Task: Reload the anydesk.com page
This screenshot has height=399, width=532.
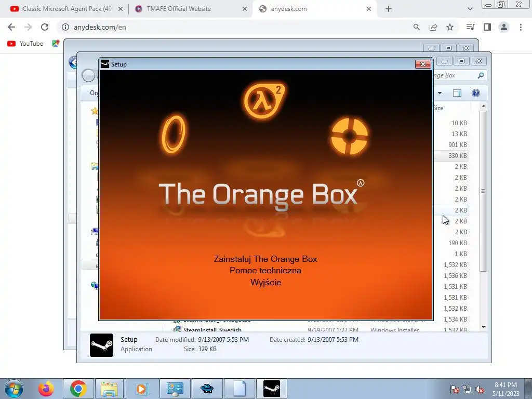Action: [x=45, y=27]
